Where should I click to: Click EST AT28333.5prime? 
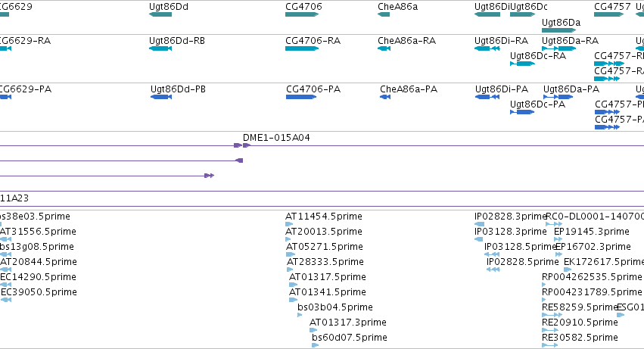pos(325,262)
